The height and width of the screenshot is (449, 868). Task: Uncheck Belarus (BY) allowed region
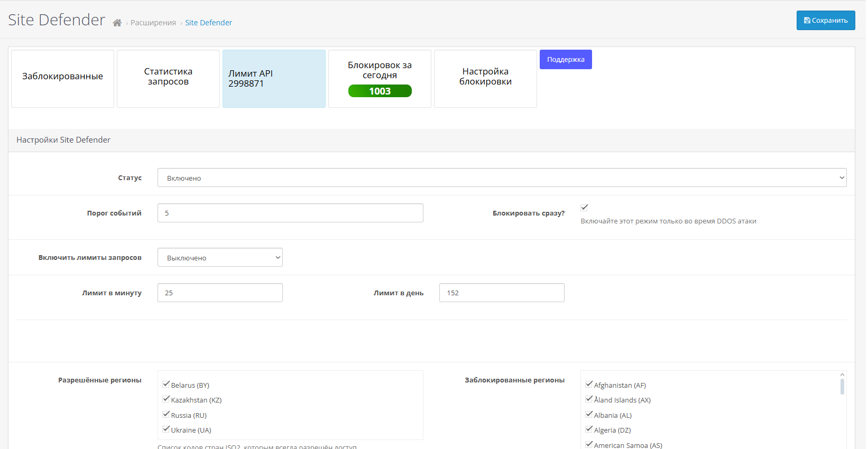(166, 385)
